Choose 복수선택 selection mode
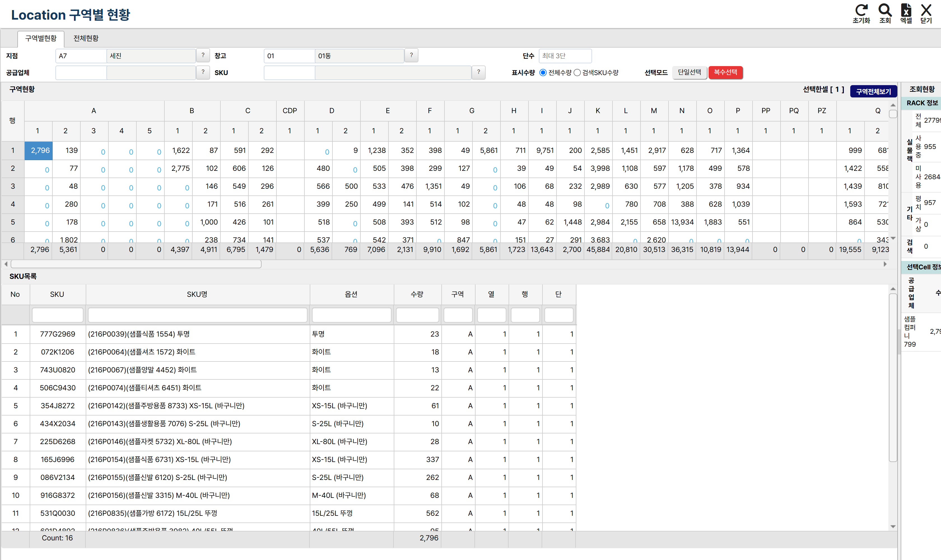This screenshot has height=560, width=941. point(725,73)
